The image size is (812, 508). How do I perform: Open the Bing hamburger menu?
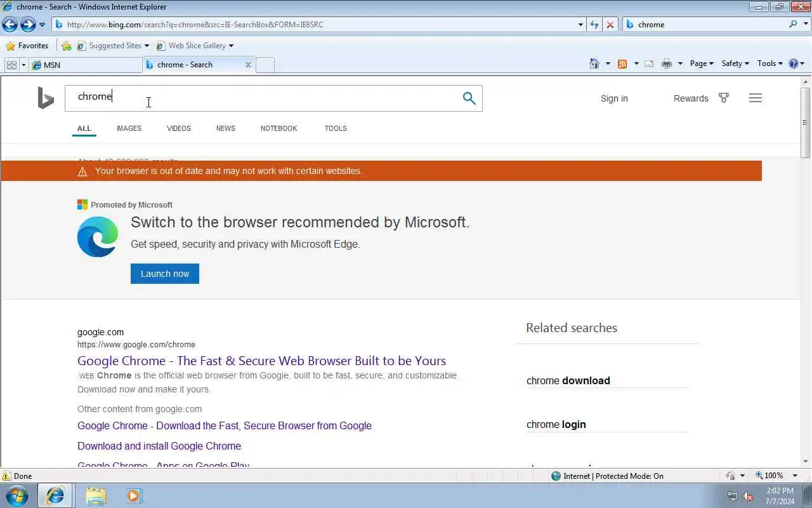click(x=755, y=98)
